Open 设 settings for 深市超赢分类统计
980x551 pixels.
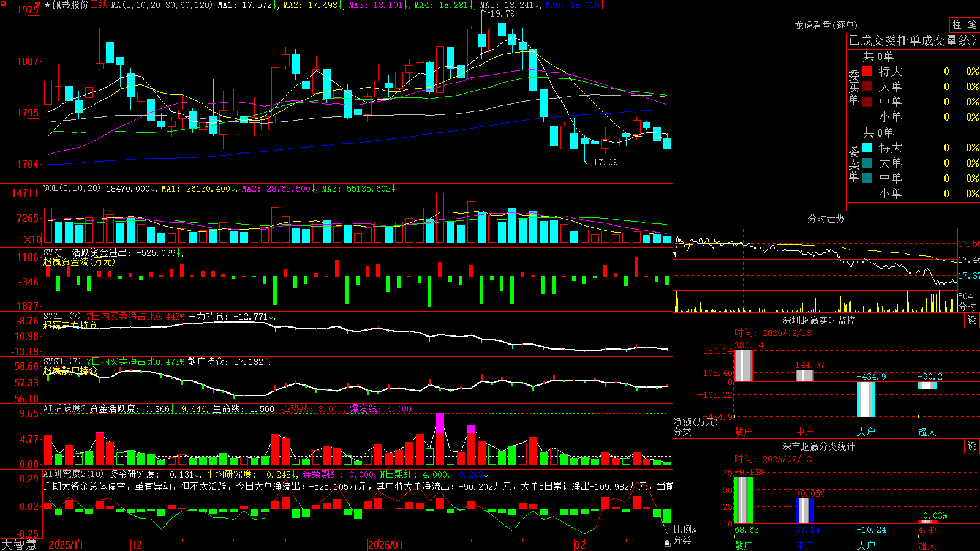coord(972,446)
